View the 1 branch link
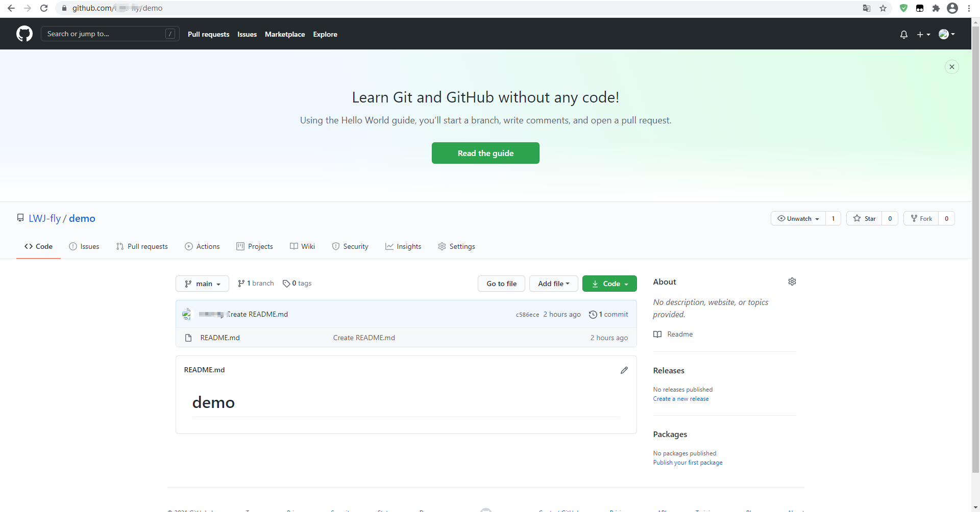Viewport: 980px width, 512px height. click(256, 284)
